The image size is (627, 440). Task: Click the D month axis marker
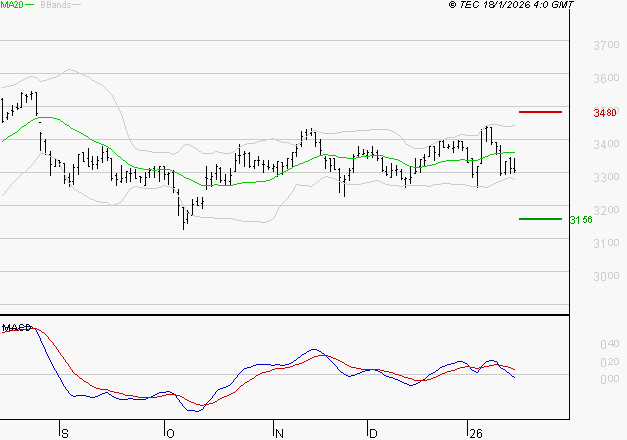(x=373, y=434)
